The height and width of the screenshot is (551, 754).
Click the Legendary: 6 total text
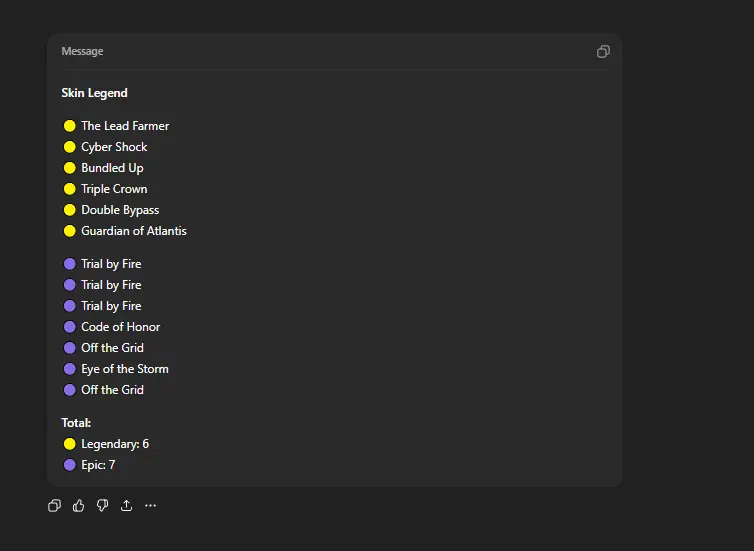tap(115, 444)
